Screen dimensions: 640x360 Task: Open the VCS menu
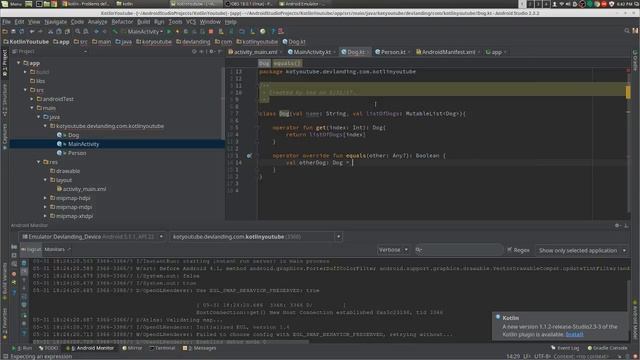191,22
